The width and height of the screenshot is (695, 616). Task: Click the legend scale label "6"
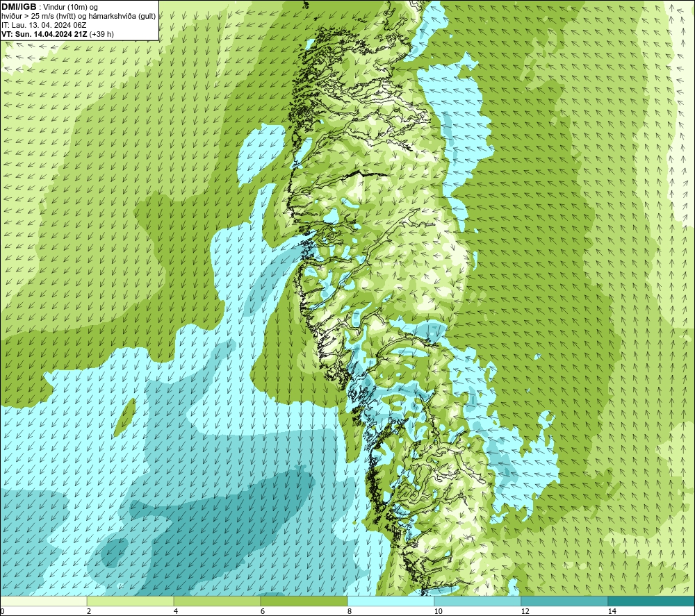pyautogui.click(x=263, y=611)
